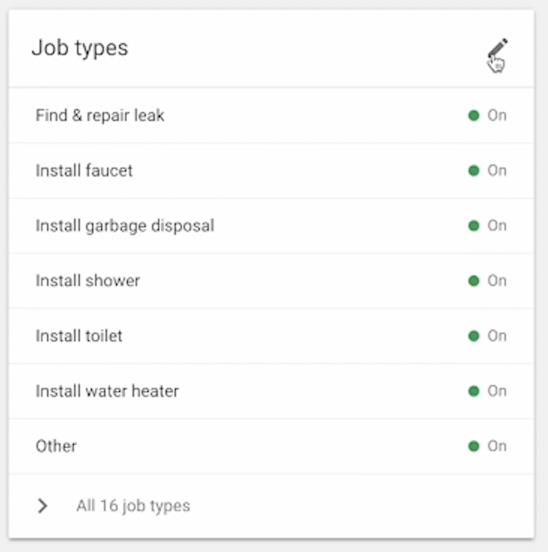This screenshot has width=548, height=552.
Task: Click the green status dot for Install toilet
Action: click(474, 336)
